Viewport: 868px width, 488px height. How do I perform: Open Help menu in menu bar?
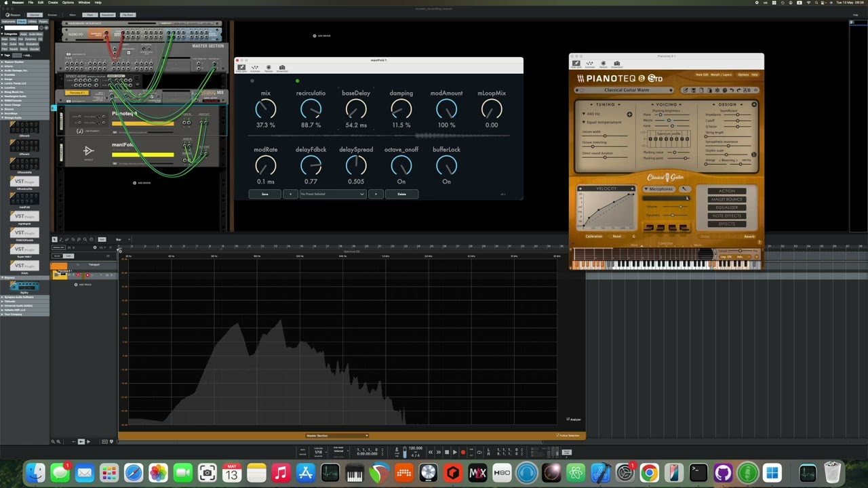98,3
